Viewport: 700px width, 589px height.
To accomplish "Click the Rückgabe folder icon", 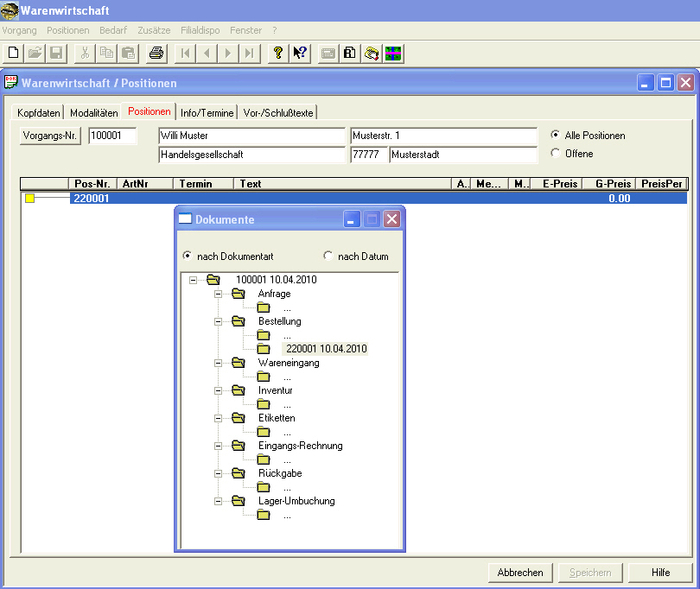I will tap(239, 473).
